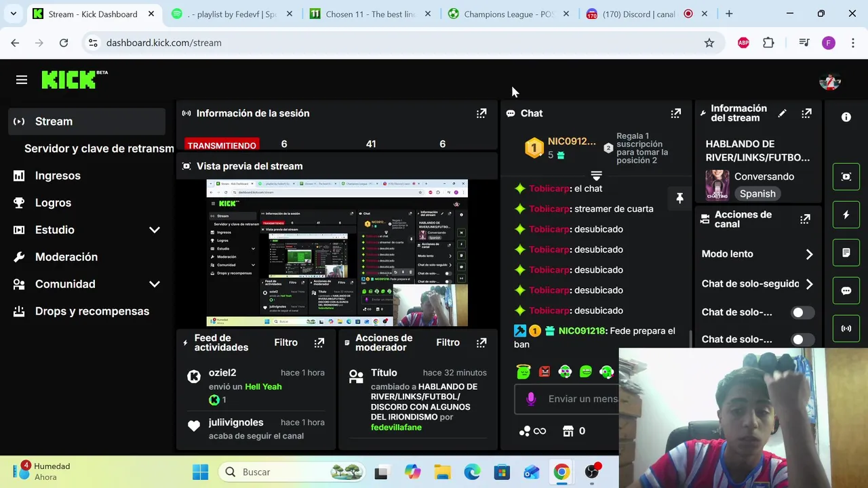Open Moderación in the sidebar
The width and height of the screenshot is (868, 488).
click(x=88, y=257)
